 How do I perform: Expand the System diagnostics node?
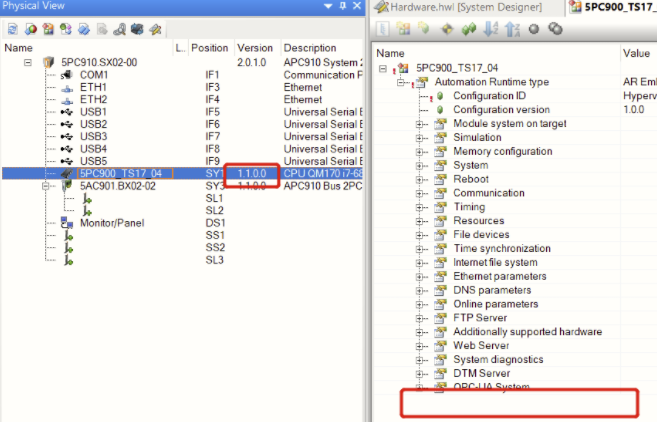click(419, 360)
